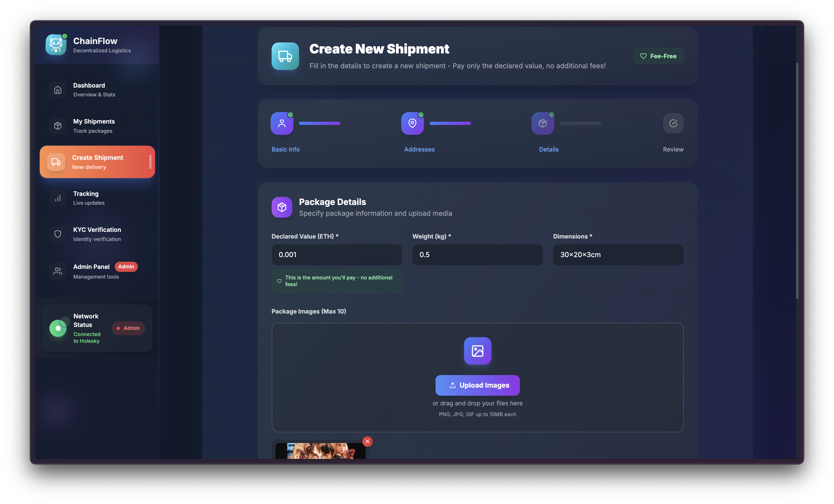Click the Dashboard home icon
This screenshot has width=834, height=504.
[58, 90]
